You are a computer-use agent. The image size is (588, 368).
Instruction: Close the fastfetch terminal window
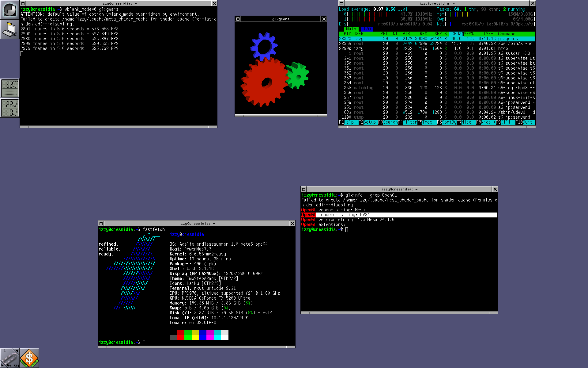pyautogui.click(x=292, y=224)
